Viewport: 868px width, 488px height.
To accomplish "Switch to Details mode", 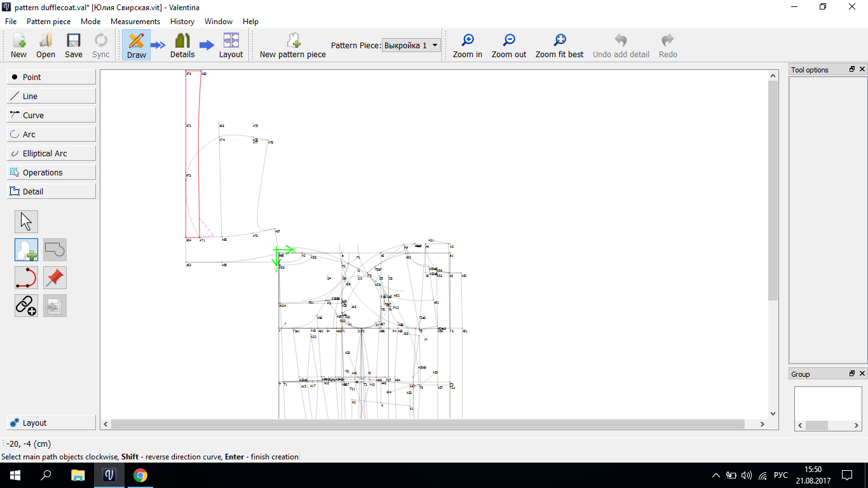I will point(182,45).
